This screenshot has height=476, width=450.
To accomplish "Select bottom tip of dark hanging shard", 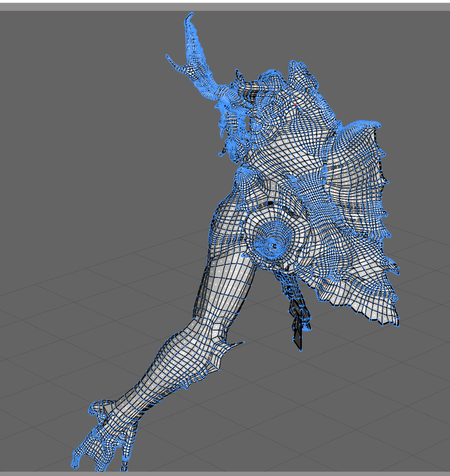I will coord(300,350).
